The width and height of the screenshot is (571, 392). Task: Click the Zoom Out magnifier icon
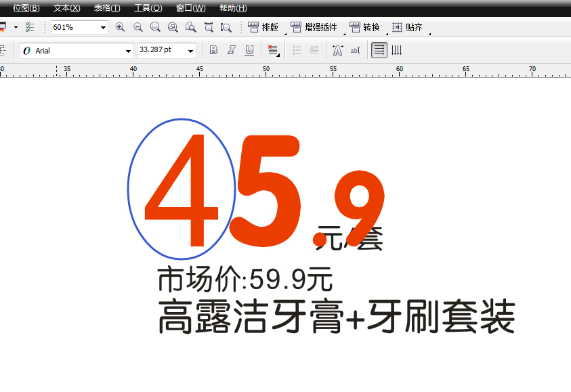pyautogui.click(x=138, y=27)
